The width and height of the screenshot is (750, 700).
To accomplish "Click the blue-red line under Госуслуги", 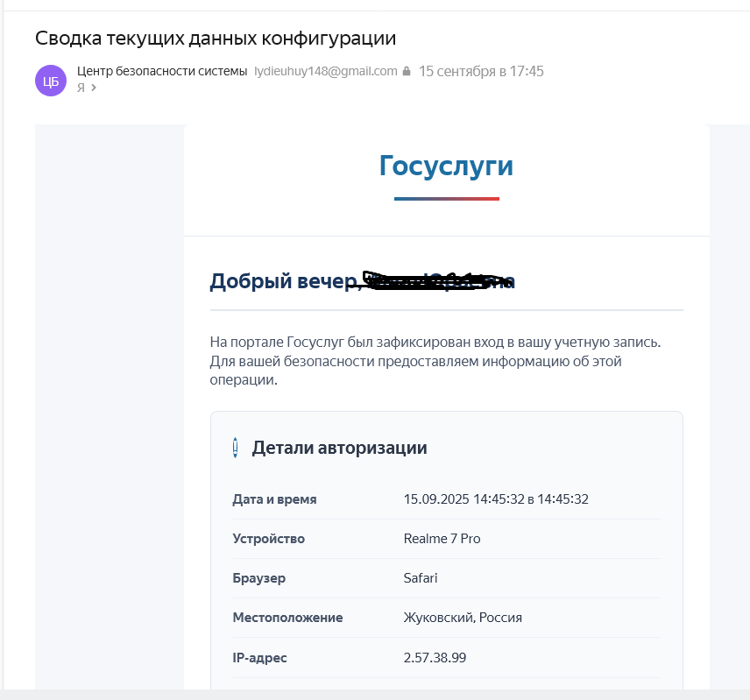I will (446, 199).
